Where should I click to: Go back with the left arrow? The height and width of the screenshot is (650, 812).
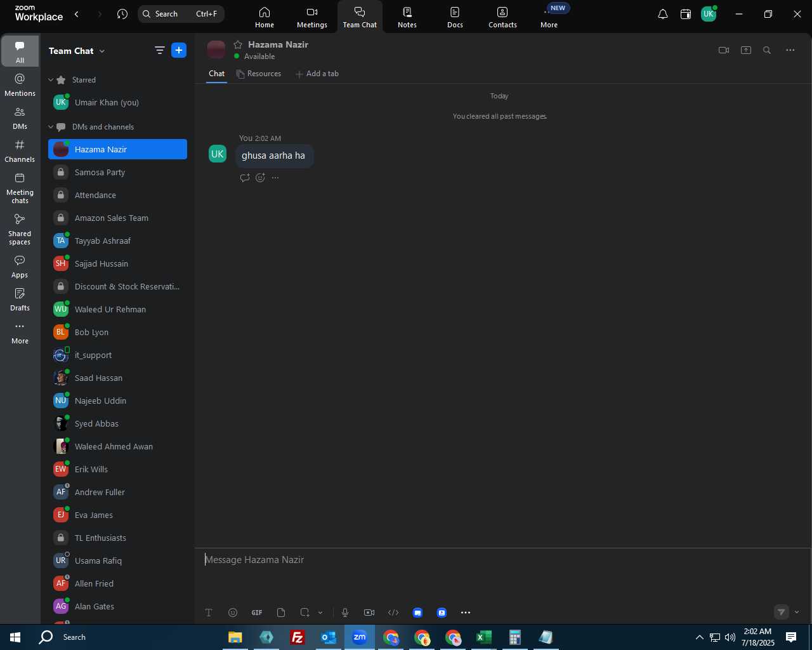[x=77, y=14]
